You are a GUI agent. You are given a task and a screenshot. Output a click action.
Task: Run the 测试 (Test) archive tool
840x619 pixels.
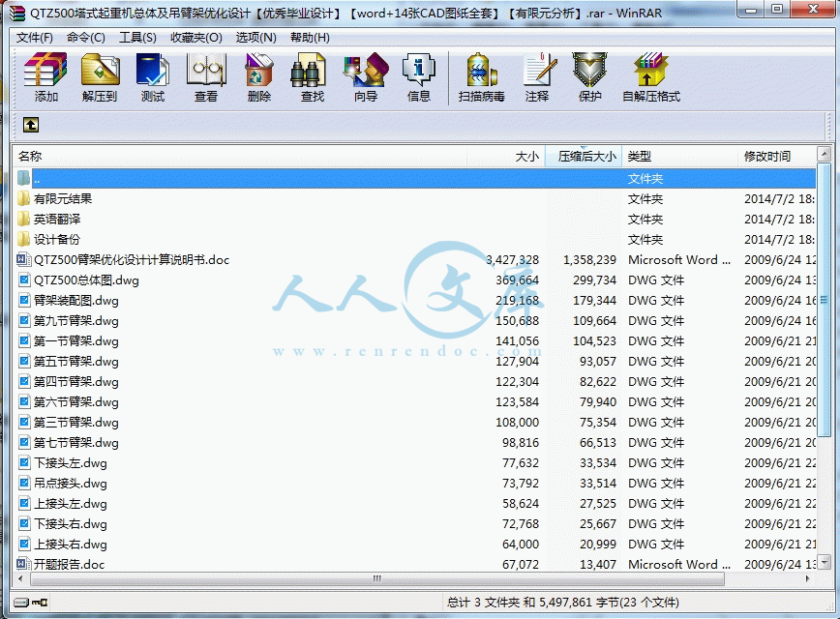pyautogui.click(x=153, y=76)
